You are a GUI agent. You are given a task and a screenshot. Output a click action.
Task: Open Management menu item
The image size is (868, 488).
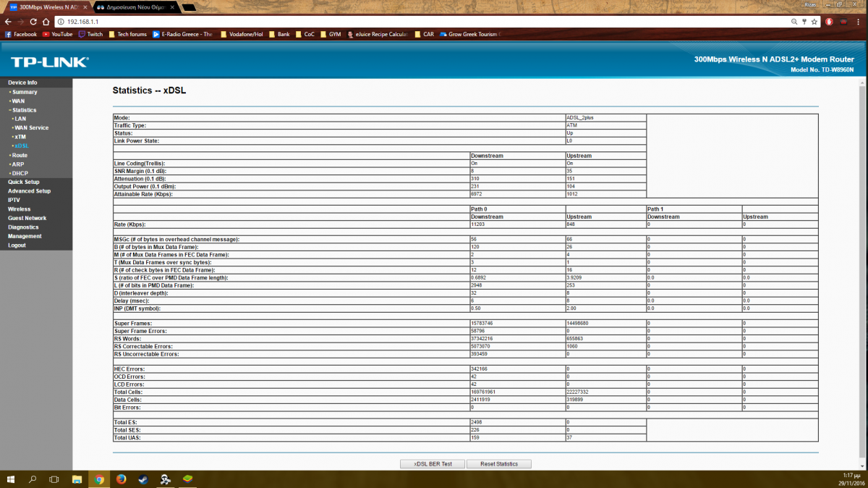pyautogui.click(x=25, y=236)
